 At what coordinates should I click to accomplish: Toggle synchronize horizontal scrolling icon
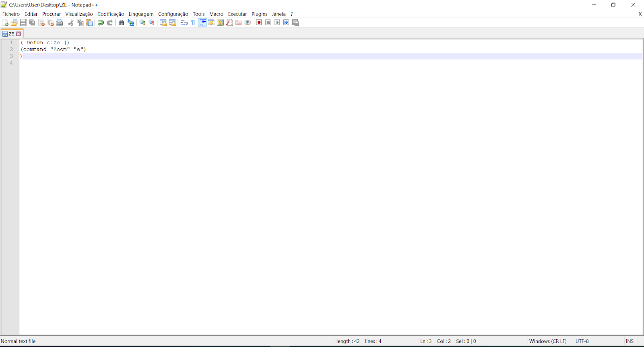tap(172, 23)
